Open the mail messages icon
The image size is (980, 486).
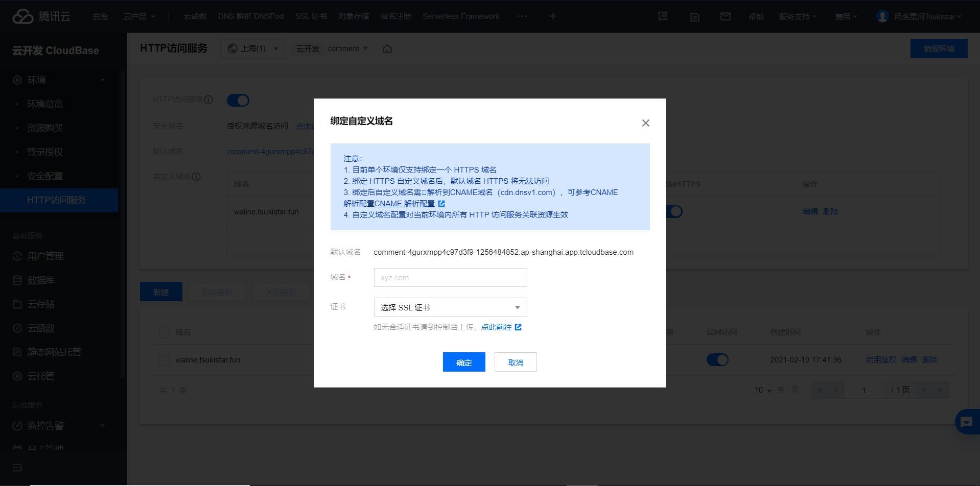pos(725,16)
